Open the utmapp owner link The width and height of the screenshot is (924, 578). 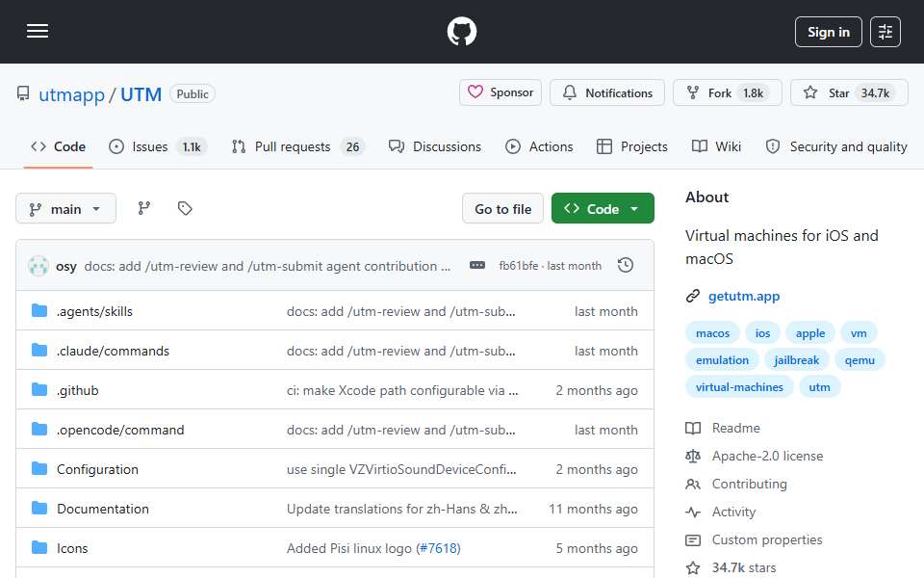[x=71, y=94]
